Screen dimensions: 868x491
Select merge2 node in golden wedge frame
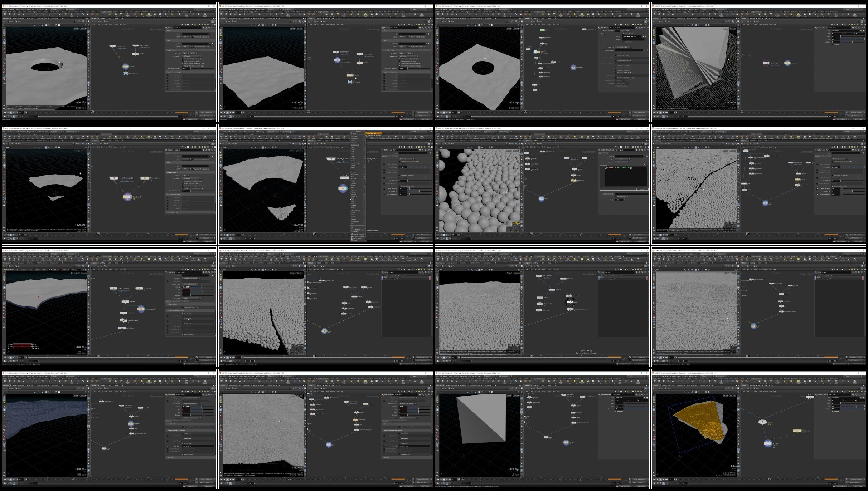(x=762, y=422)
